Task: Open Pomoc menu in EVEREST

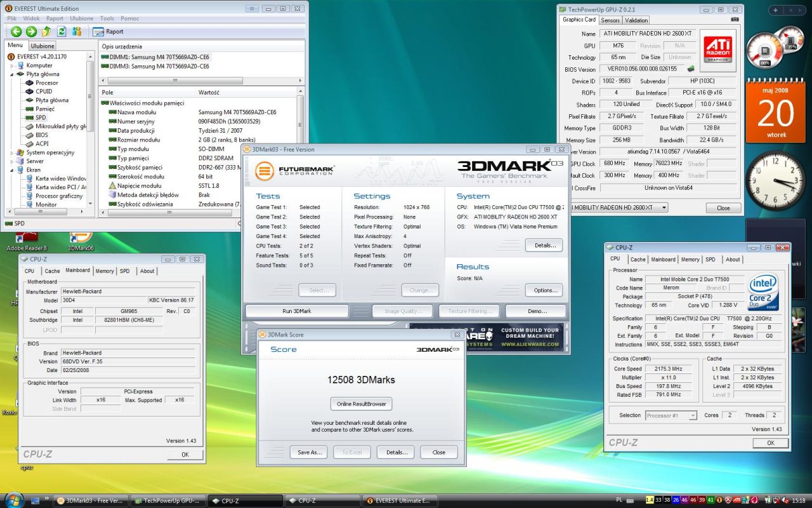Action: coord(129,18)
